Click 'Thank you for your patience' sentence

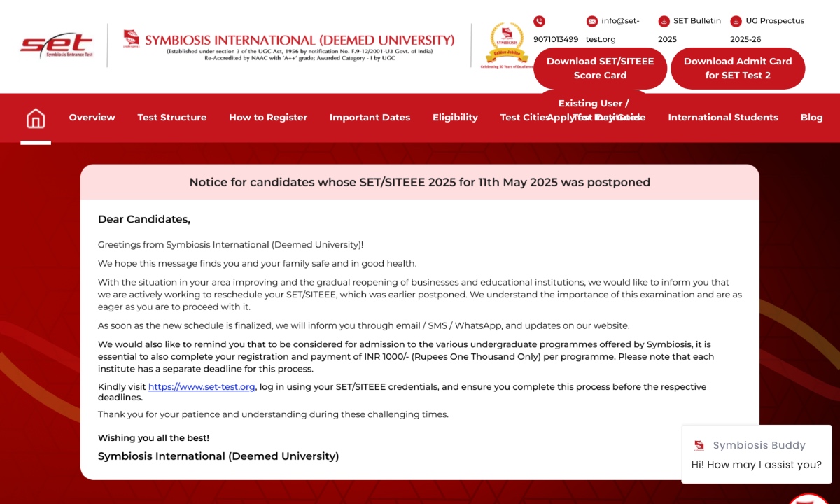tap(273, 414)
